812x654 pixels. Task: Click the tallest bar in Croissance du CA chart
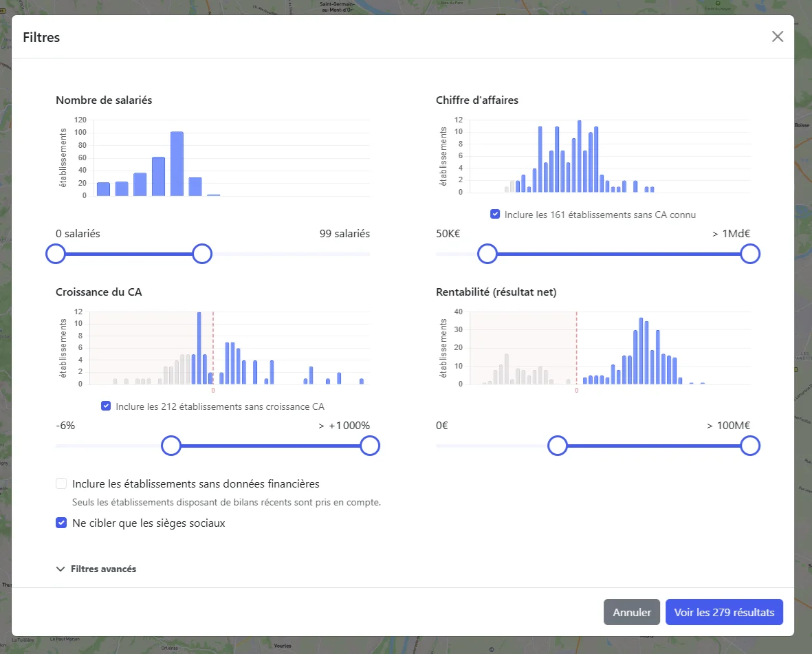[x=199, y=348]
